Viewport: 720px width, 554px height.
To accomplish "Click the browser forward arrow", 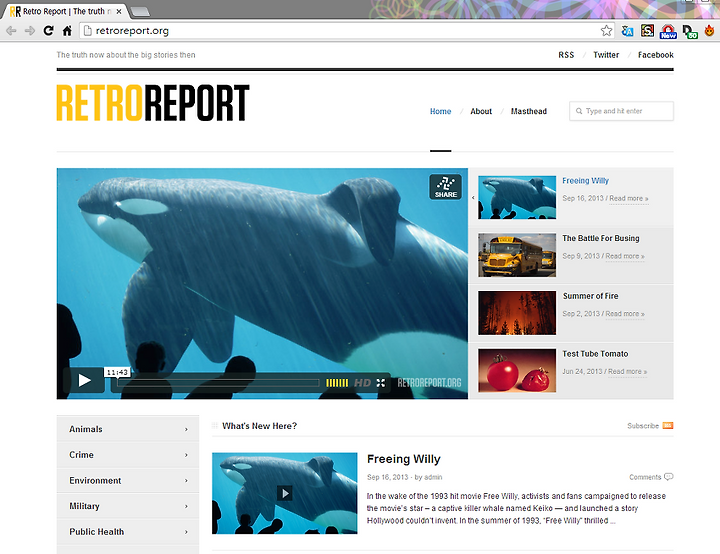I will (30, 31).
